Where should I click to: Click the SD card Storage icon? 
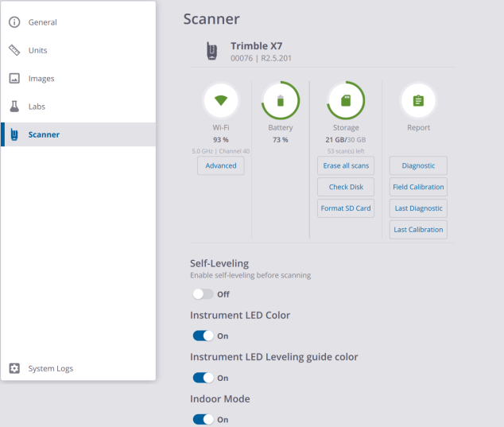coord(346,101)
